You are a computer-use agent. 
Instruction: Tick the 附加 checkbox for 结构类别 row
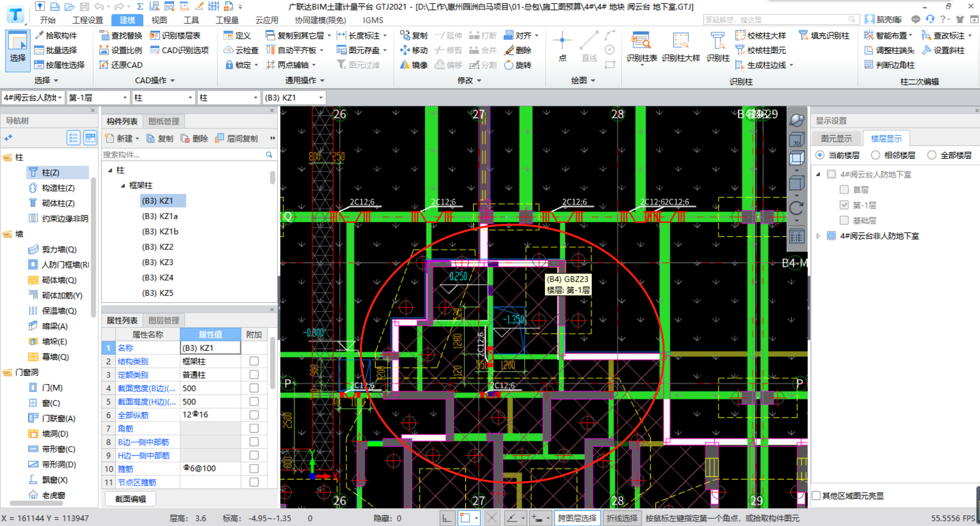click(x=254, y=361)
